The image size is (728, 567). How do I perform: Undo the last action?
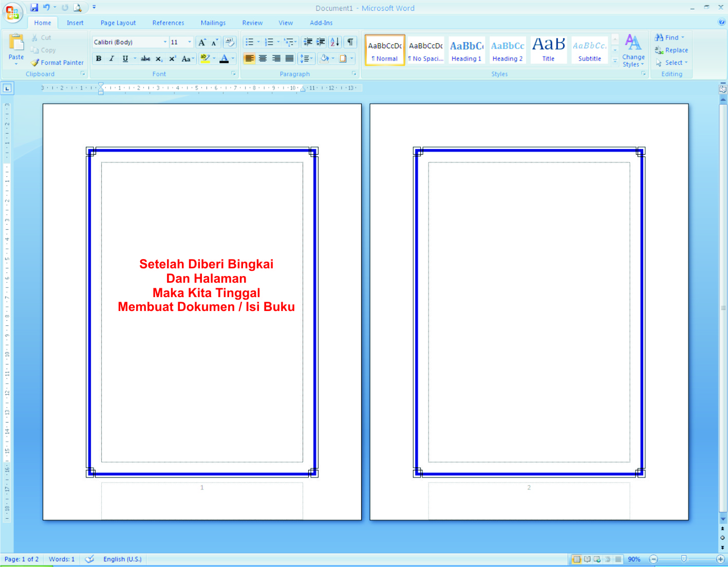[x=47, y=8]
